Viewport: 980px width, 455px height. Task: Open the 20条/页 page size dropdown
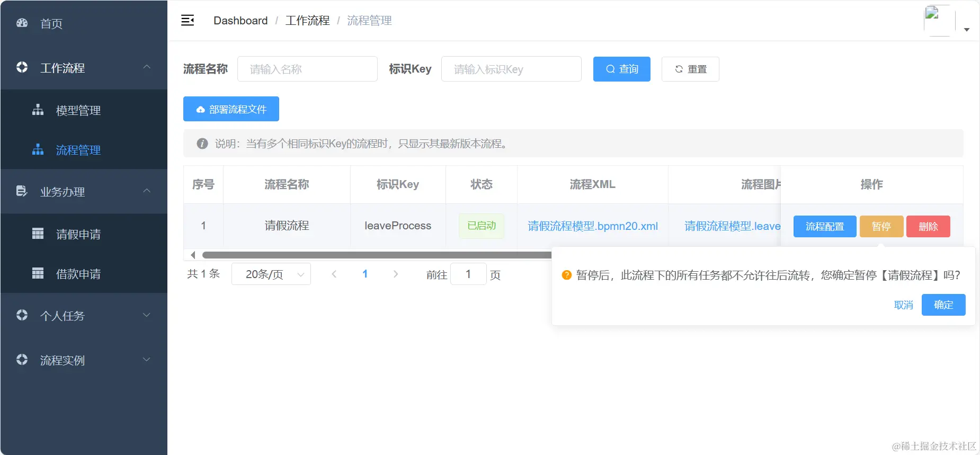point(271,274)
